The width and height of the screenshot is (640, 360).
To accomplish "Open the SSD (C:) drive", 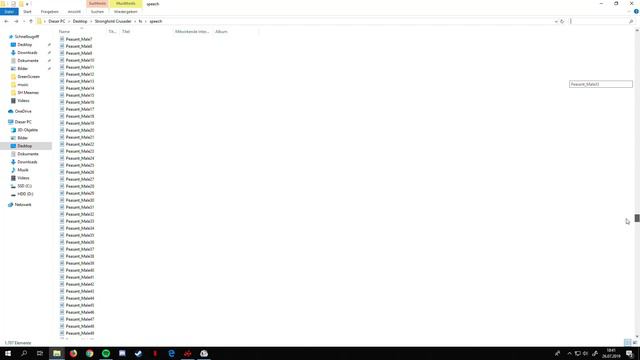I will (x=24, y=186).
